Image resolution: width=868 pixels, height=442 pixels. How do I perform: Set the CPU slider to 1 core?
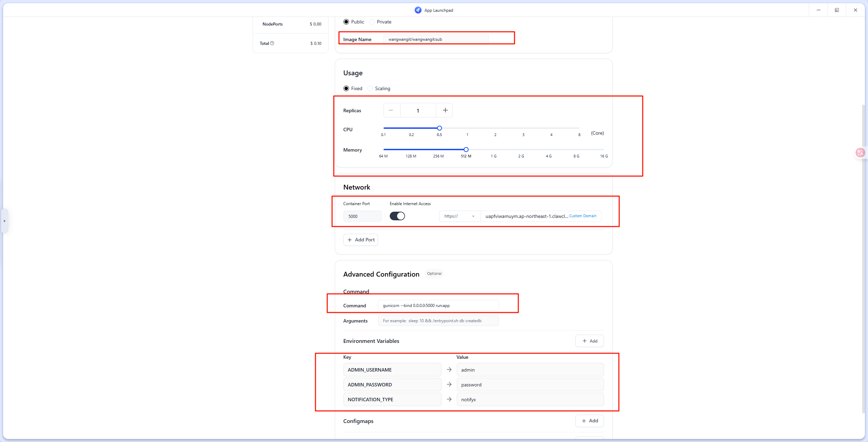[x=467, y=128]
